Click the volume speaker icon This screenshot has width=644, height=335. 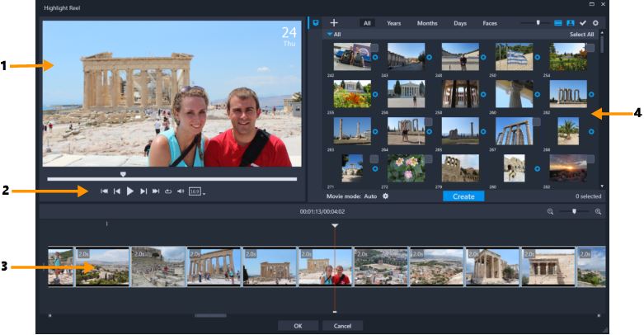pos(180,191)
